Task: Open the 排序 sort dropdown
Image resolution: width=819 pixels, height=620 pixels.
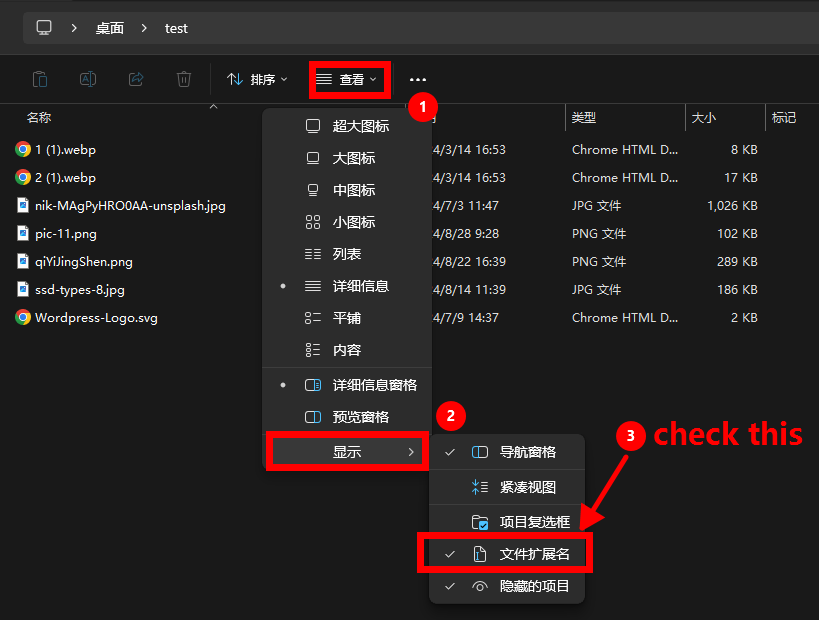Action: [257, 79]
